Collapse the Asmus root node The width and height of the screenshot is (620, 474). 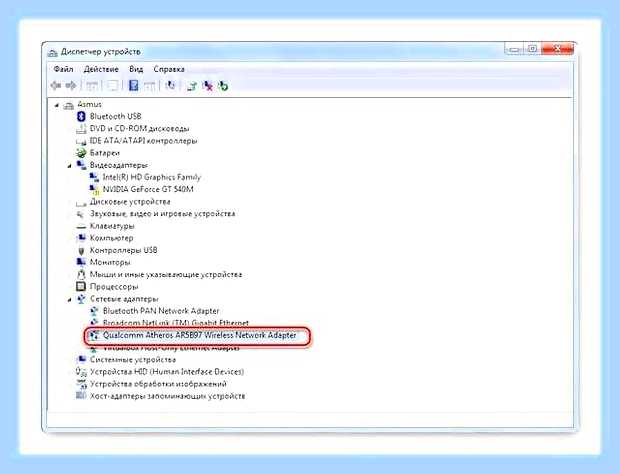click(x=57, y=105)
